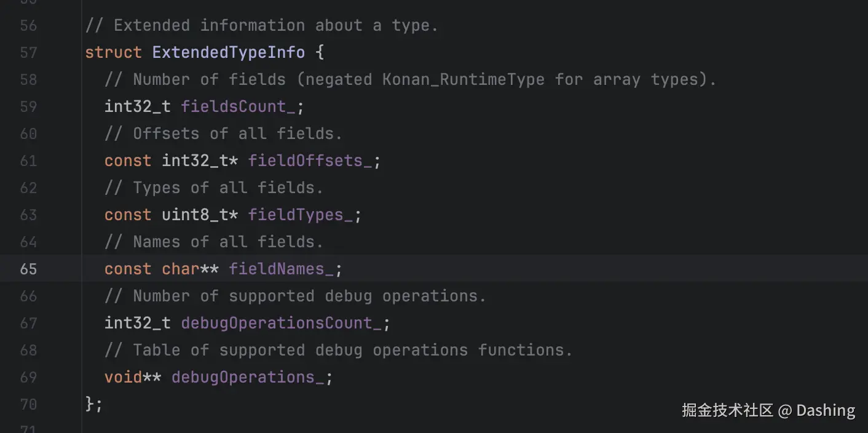
Task: Click the Dashing watermark text
Action: (826, 411)
